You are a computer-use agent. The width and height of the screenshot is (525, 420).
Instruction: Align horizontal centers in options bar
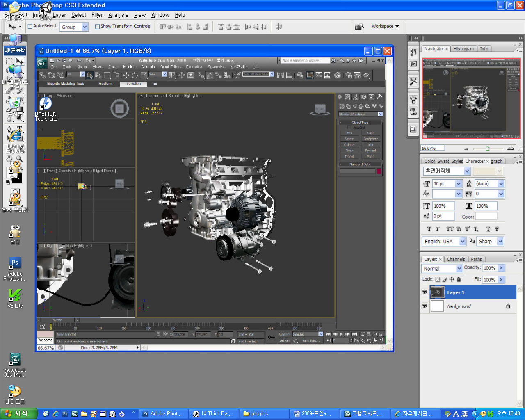198,27
